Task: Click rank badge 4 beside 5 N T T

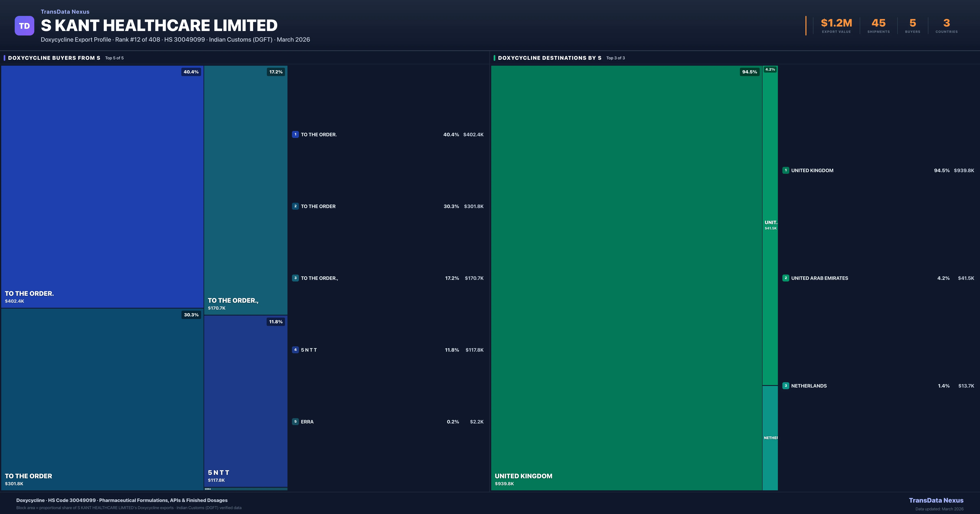Action: tap(295, 350)
